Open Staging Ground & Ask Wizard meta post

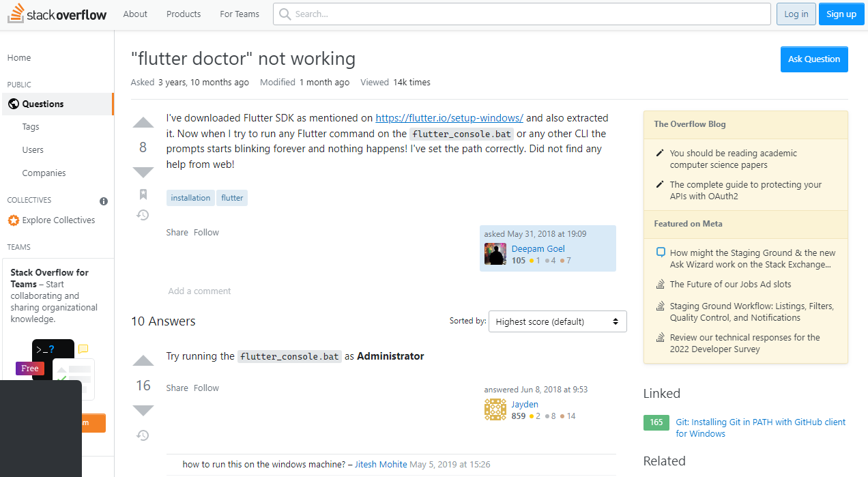click(753, 259)
